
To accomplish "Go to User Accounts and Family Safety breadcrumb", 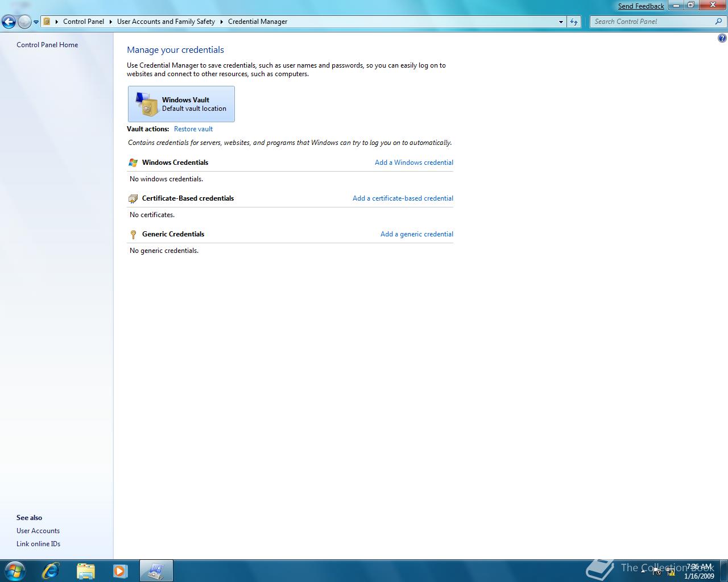I will click(166, 22).
